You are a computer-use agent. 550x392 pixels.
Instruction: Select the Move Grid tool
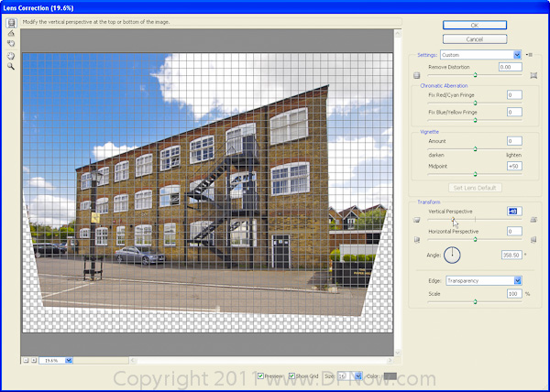pyautogui.click(x=11, y=43)
